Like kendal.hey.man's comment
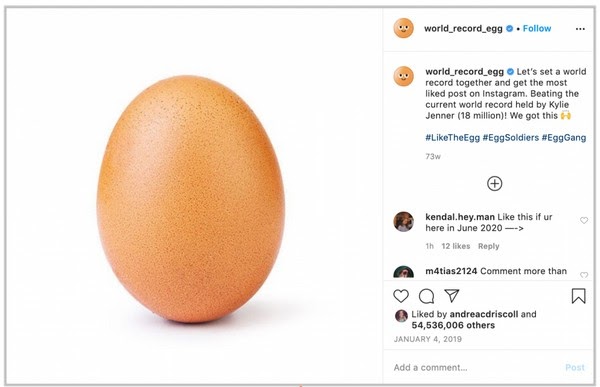 [x=584, y=220]
